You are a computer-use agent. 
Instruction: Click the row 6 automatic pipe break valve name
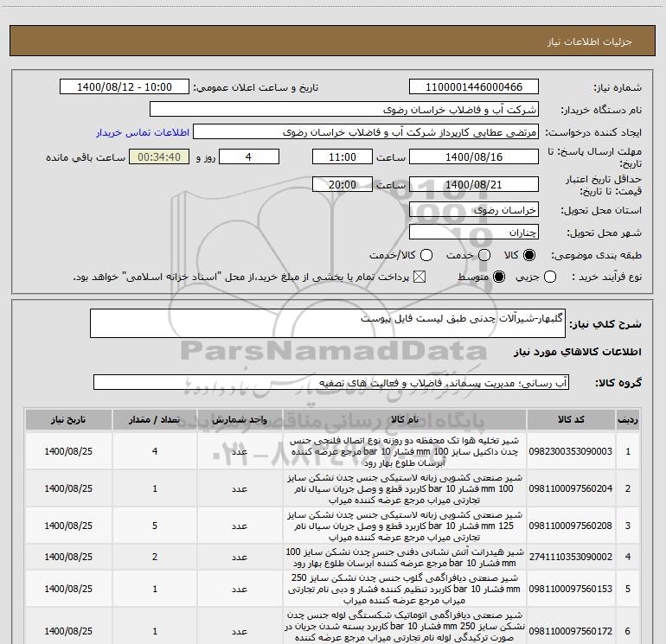[405, 627]
